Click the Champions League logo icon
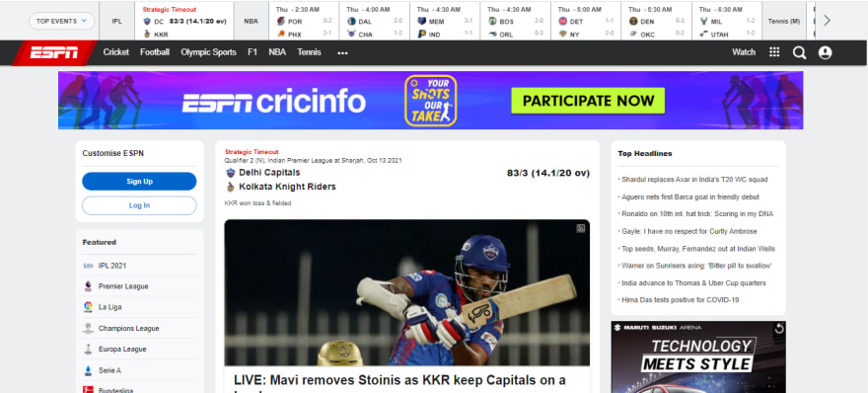868x393 pixels. 88,328
